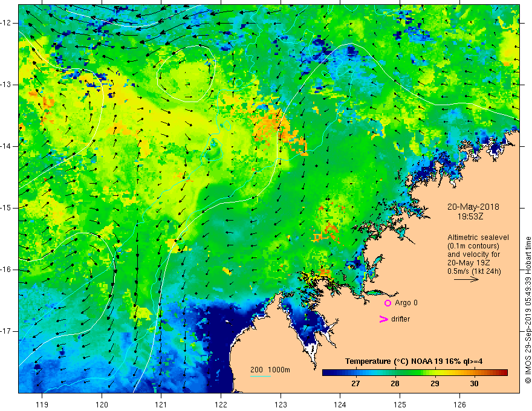The height and width of the screenshot is (411, 532).
Task: Click the '0.5m/s (1kt 24h)' text
Action: point(474,271)
